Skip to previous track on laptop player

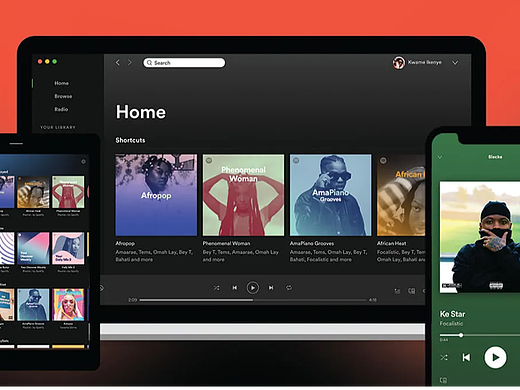point(235,288)
